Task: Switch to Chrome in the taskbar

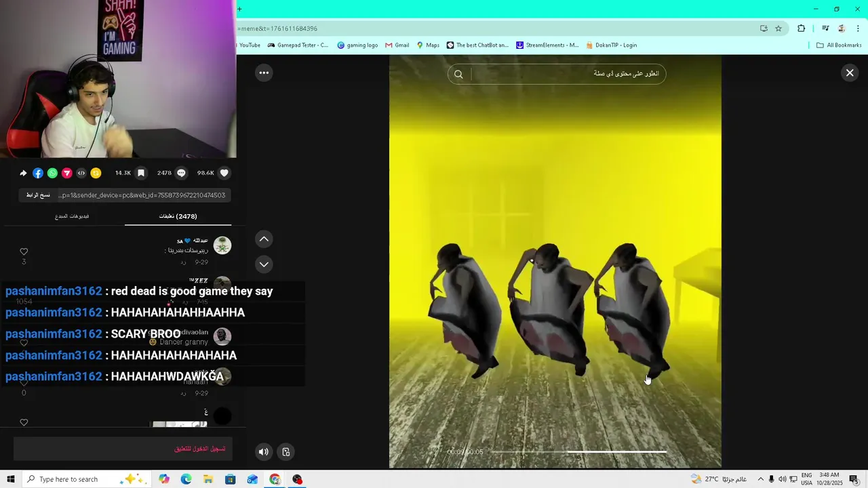Action: pyautogui.click(x=275, y=479)
